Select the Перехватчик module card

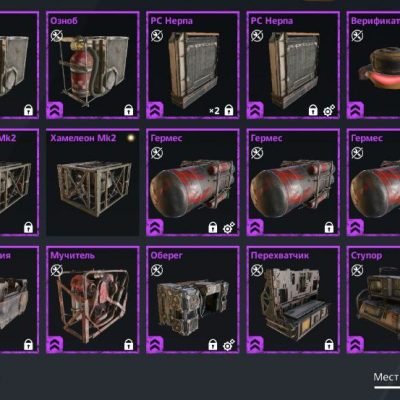pyautogui.click(x=293, y=300)
